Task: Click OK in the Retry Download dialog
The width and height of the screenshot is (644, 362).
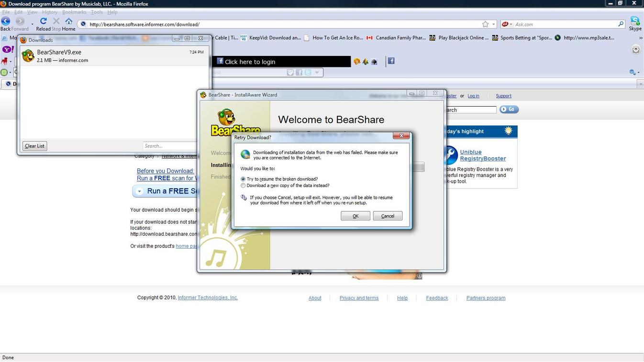Action: pyautogui.click(x=355, y=216)
